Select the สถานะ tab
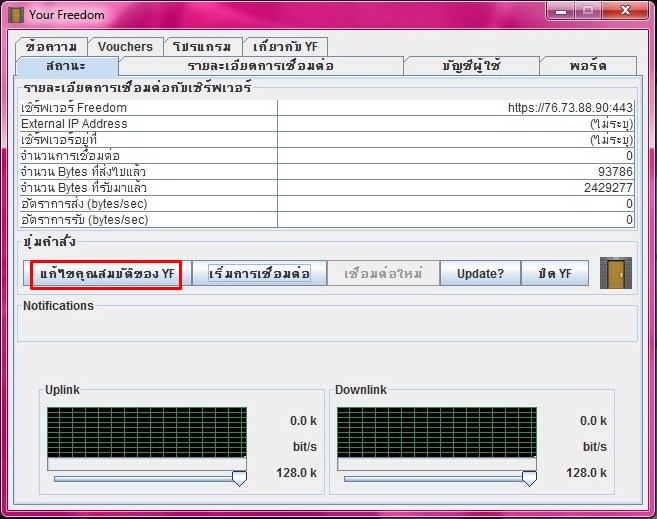The height and width of the screenshot is (519, 657). [x=67, y=66]
